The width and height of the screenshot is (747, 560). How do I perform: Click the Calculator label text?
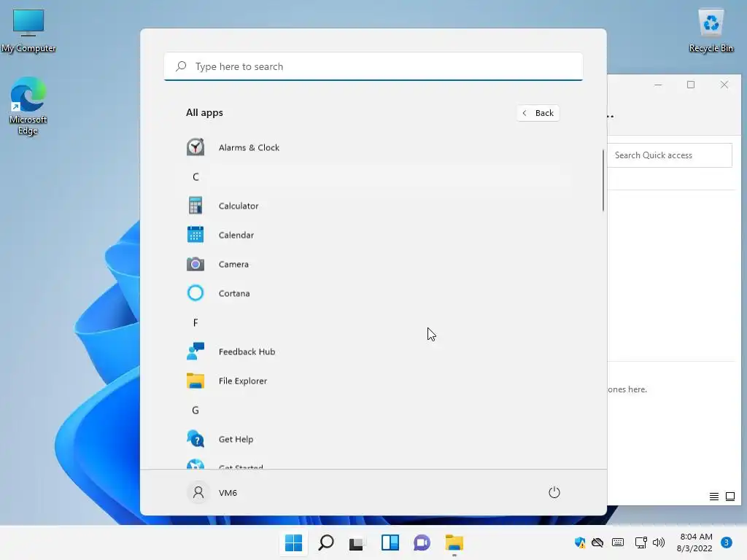click(x=239, y=206)
